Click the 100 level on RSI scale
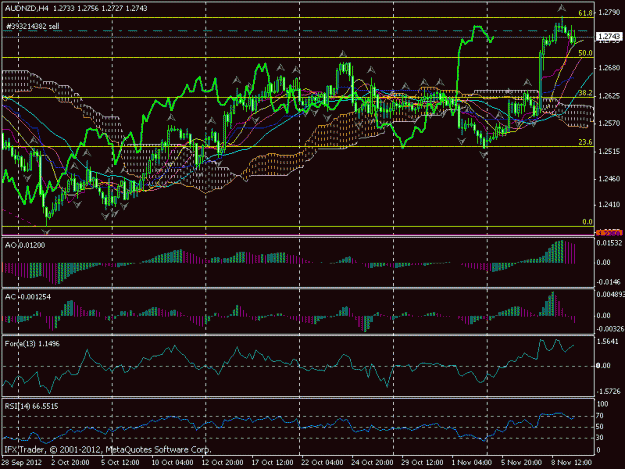This screenshot has width=625, height=469. click(602, 404)
